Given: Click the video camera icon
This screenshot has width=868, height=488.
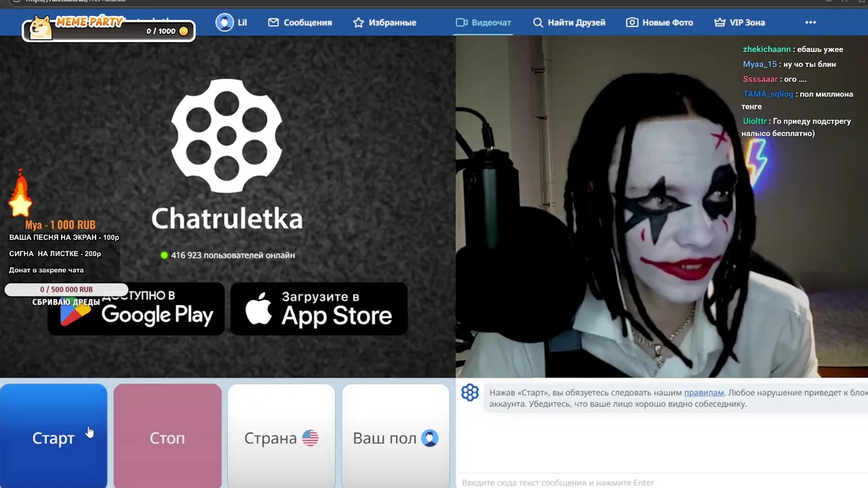Looking at the screenshot, I should tap(462, 22).
